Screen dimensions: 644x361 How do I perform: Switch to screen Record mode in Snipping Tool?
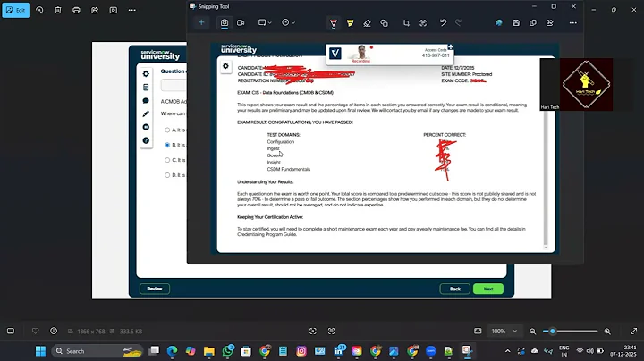[x=241, y=23]
